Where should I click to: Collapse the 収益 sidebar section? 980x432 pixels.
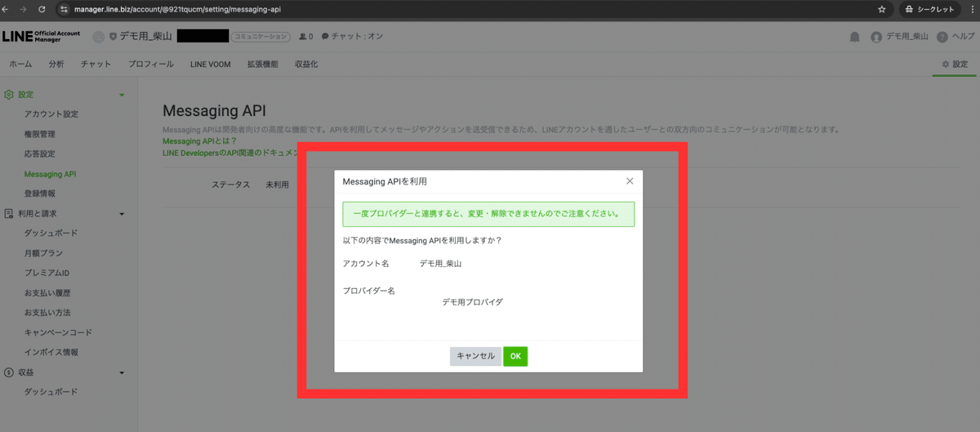point(122,373)
